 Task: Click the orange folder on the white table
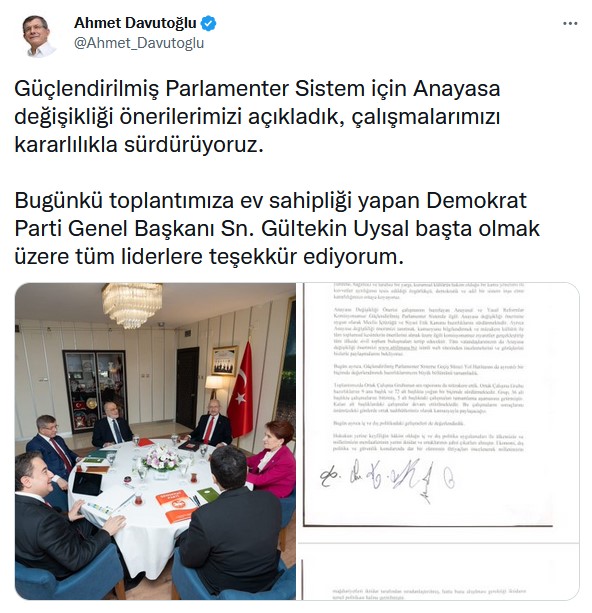174,506
